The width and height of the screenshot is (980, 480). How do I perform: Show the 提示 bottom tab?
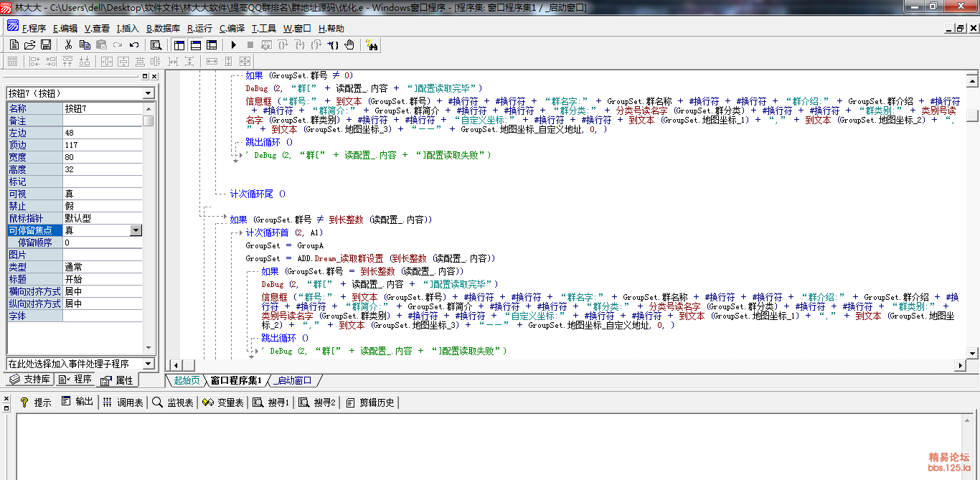click(36, 403)
